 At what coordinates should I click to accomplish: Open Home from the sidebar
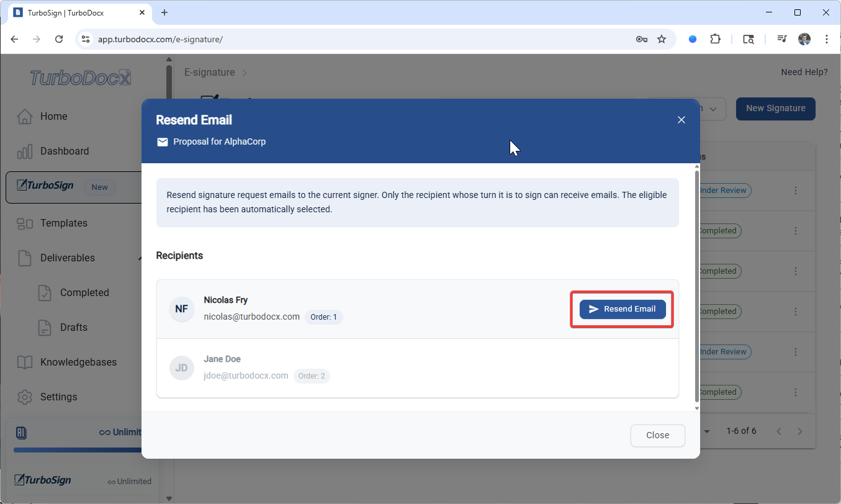54,116
